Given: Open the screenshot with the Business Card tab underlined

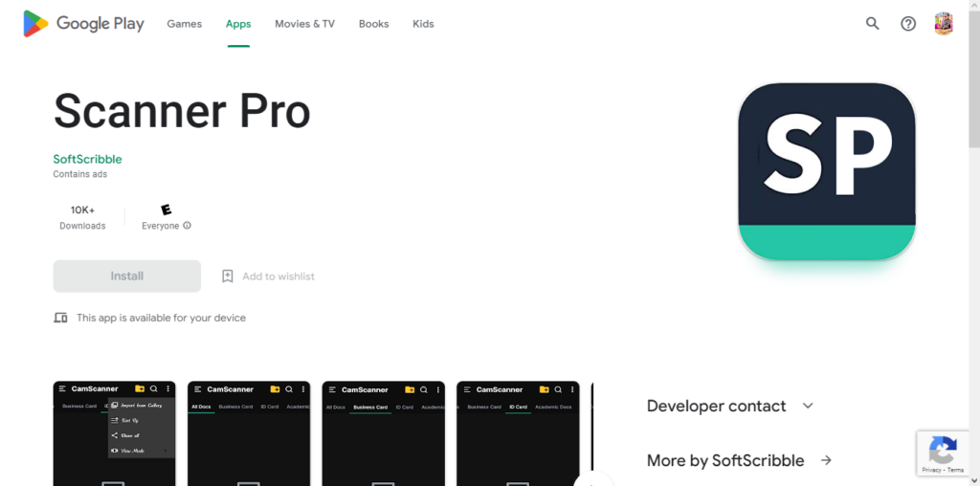Looking at the screenshot, I should tap(384, 433).
